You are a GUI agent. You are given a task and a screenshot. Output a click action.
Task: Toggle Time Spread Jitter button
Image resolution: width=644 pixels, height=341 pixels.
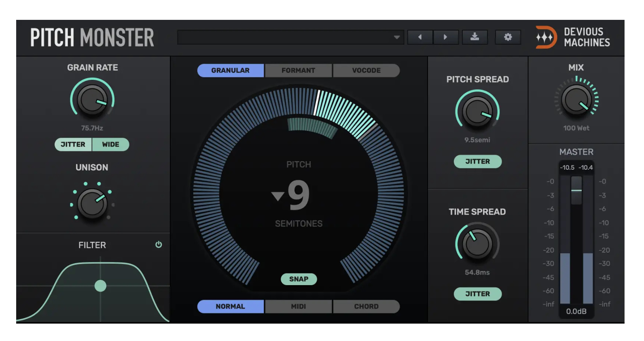coord(478,294)
